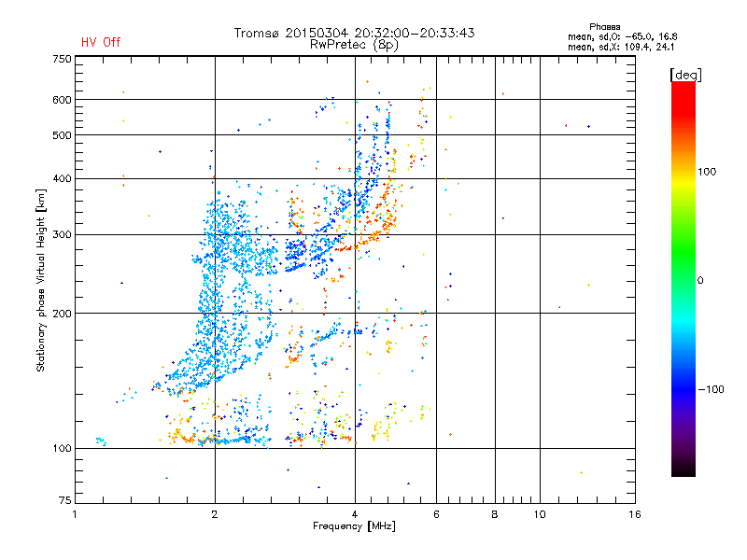Click the '100' colorbar tick label
This screenshot has height=560, width=747.
pos(707,172)
